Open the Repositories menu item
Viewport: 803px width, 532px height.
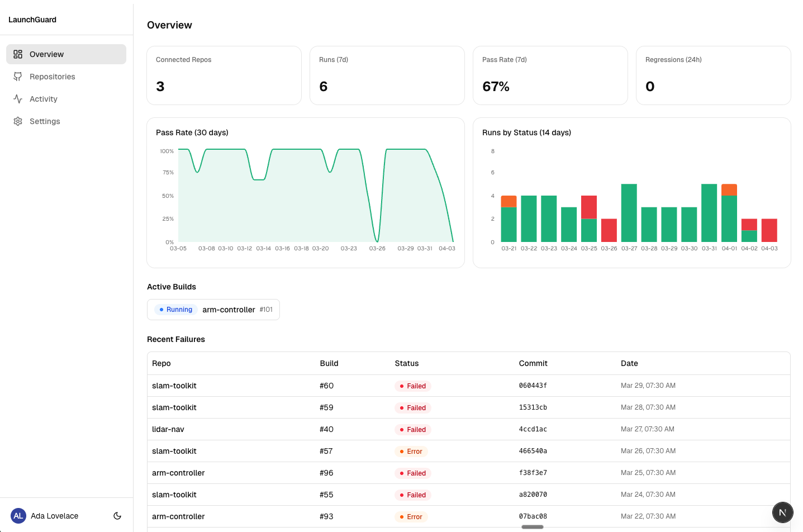(53, 77)
